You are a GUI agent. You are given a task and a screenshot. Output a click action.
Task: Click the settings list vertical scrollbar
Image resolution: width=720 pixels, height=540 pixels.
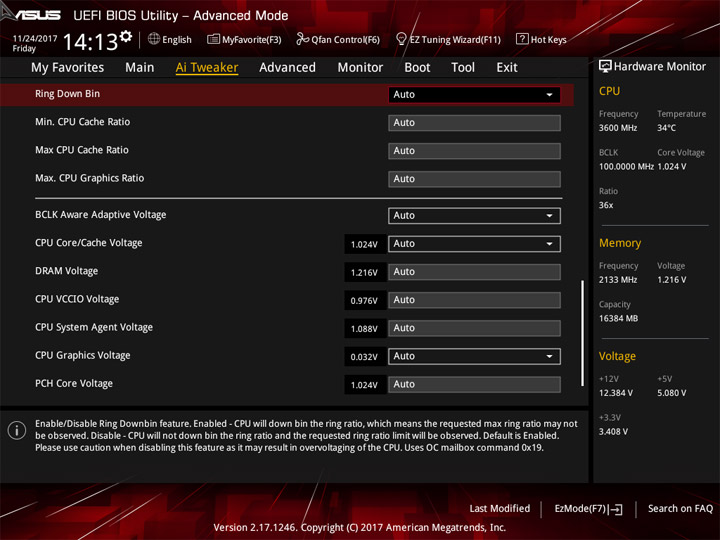coord(583,333)
